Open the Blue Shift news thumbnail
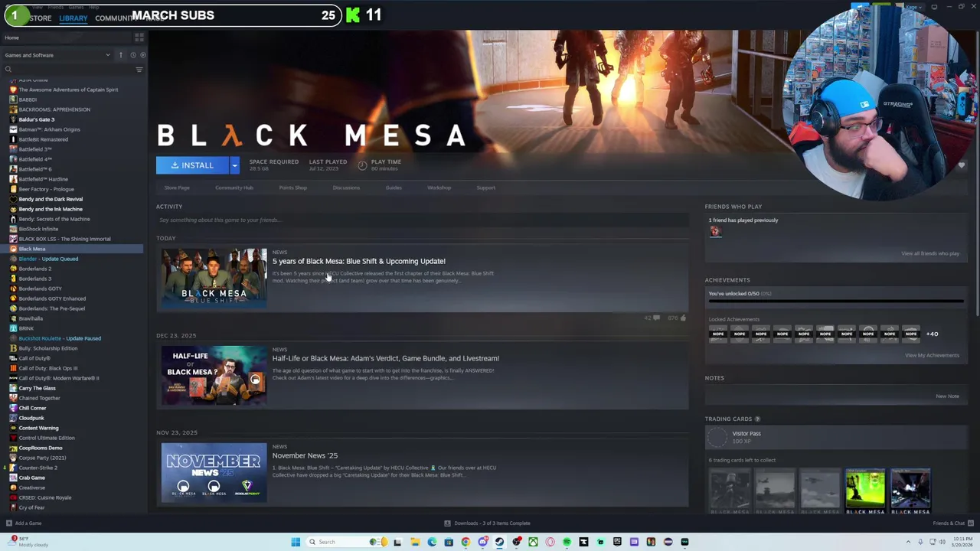This screenshot has height=551, width=980. tap(214, 278)
